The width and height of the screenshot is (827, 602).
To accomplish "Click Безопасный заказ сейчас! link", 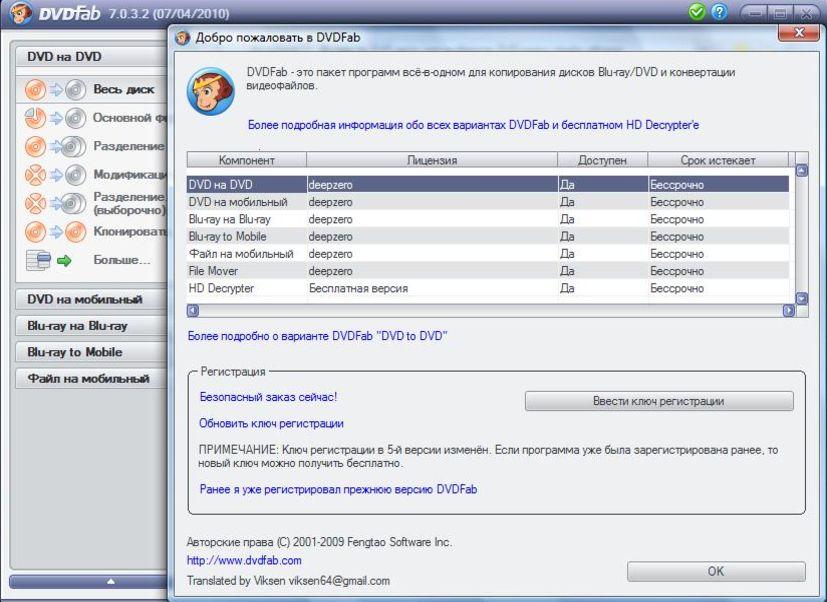I will click(268, 397).
